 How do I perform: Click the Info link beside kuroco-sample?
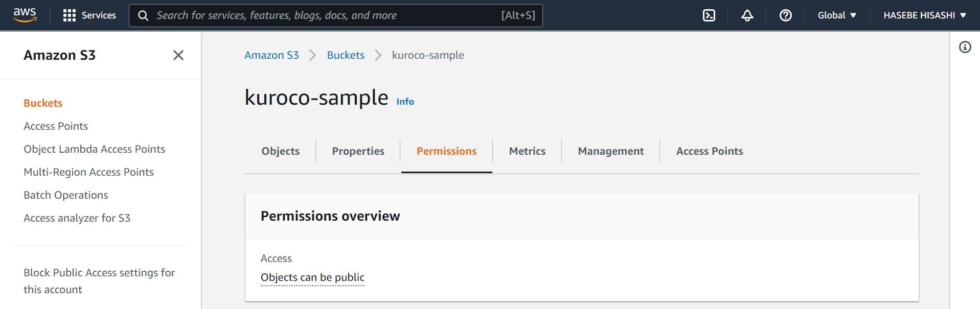tap(405, 102)
